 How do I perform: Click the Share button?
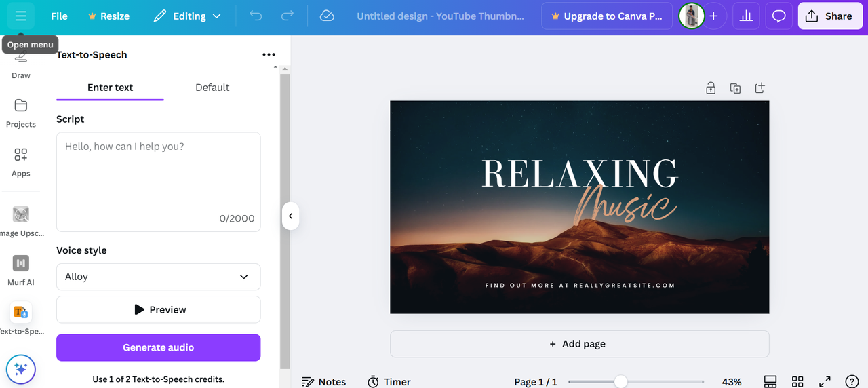pyautogui.click(x=829, y=16)
